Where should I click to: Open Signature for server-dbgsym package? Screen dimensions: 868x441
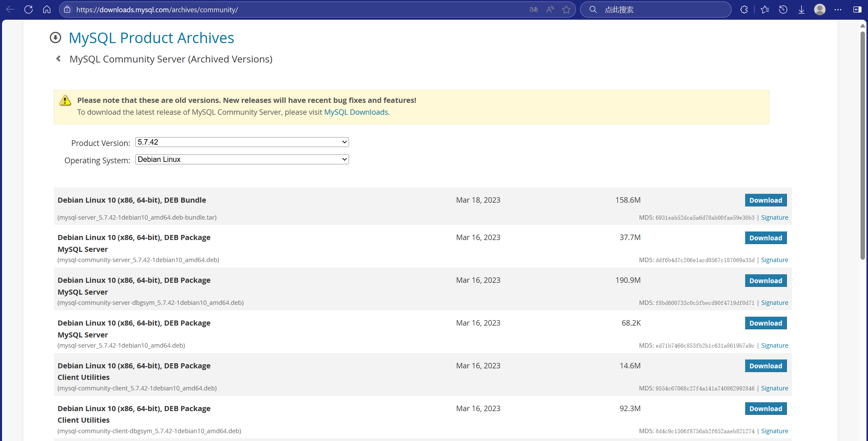pos(774,302)
